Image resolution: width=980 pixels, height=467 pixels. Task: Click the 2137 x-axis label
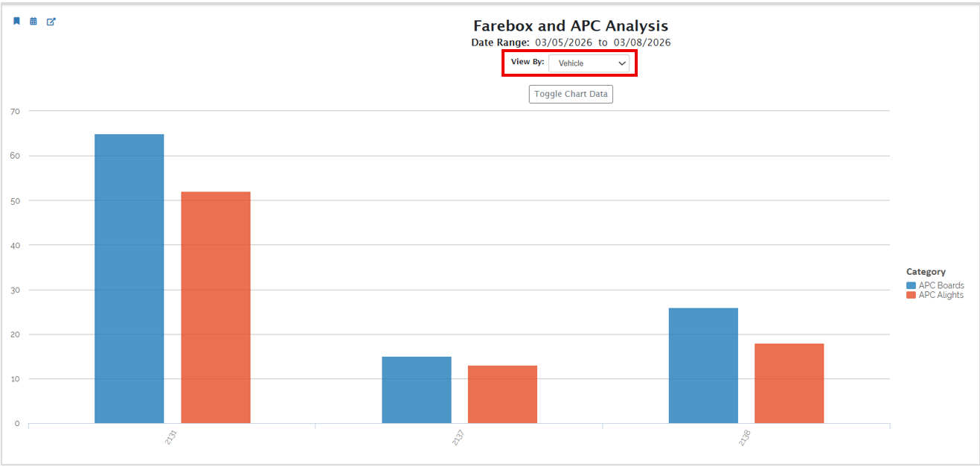tap(458, 437)
